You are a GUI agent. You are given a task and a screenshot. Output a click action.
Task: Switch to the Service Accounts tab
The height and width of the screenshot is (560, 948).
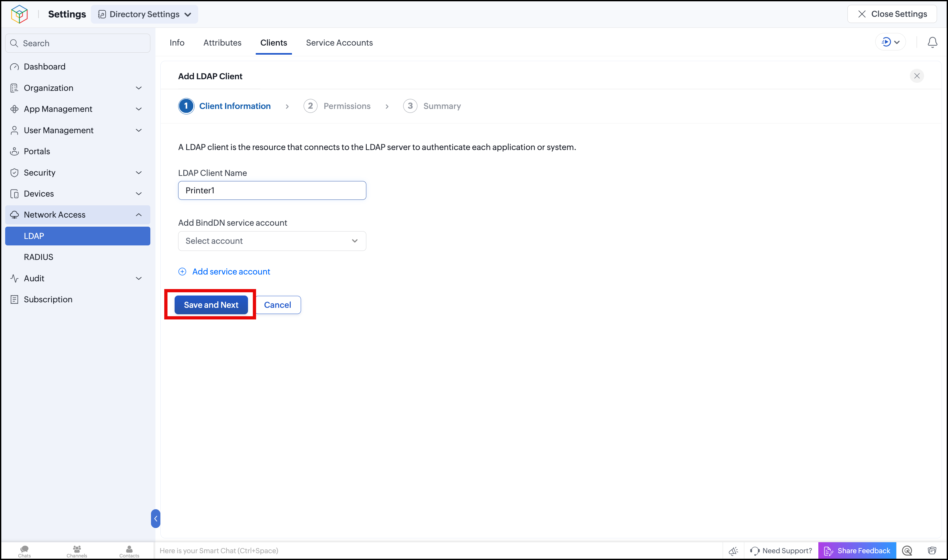(339, 43)
